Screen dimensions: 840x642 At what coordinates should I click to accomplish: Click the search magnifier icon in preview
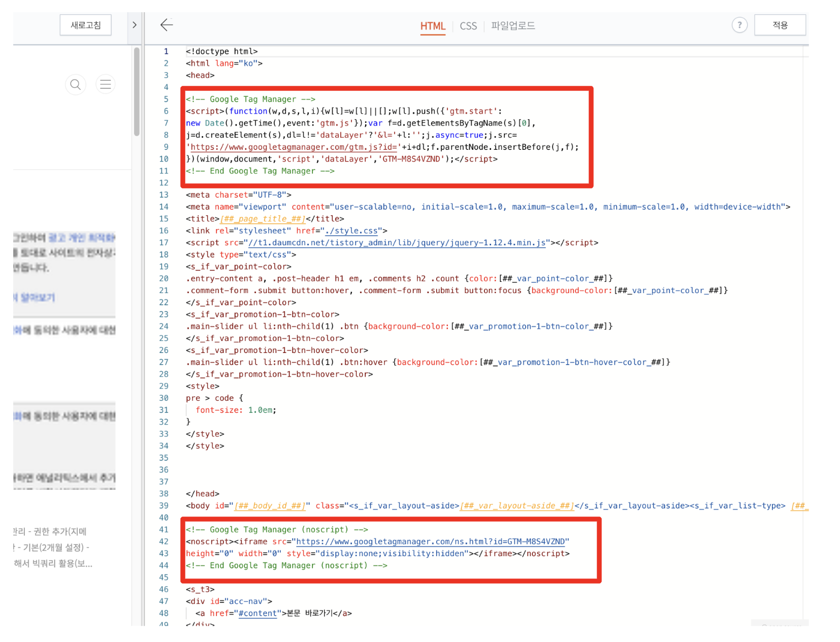[76, 84]
